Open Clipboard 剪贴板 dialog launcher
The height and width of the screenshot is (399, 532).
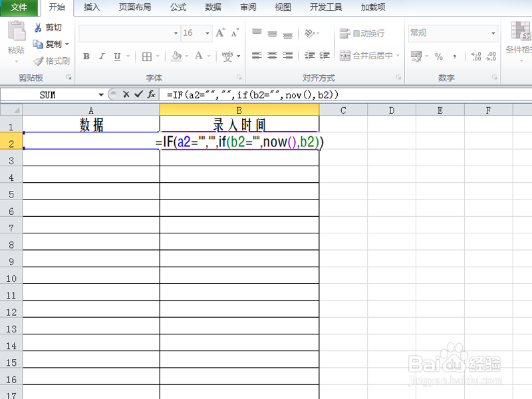pyautogui.click(x=69, y=78)
